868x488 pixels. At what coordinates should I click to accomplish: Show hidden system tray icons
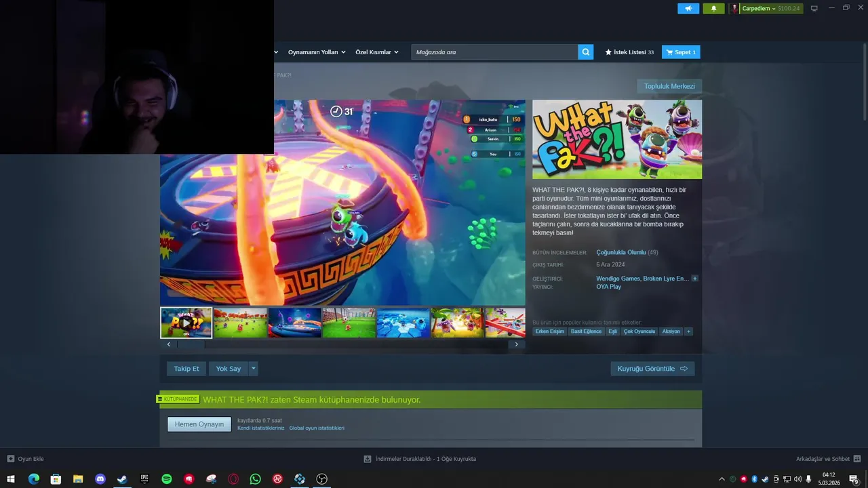pyautogui.click(x=722, y=479)
